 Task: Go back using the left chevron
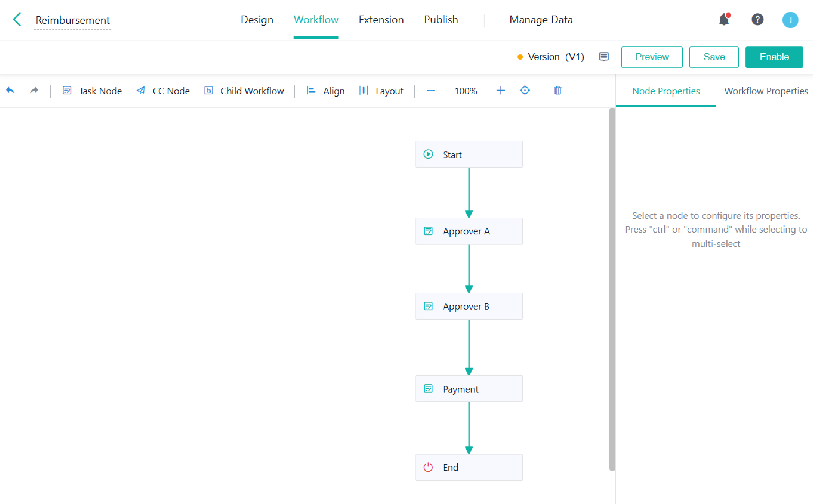click(x=17, y=19)
